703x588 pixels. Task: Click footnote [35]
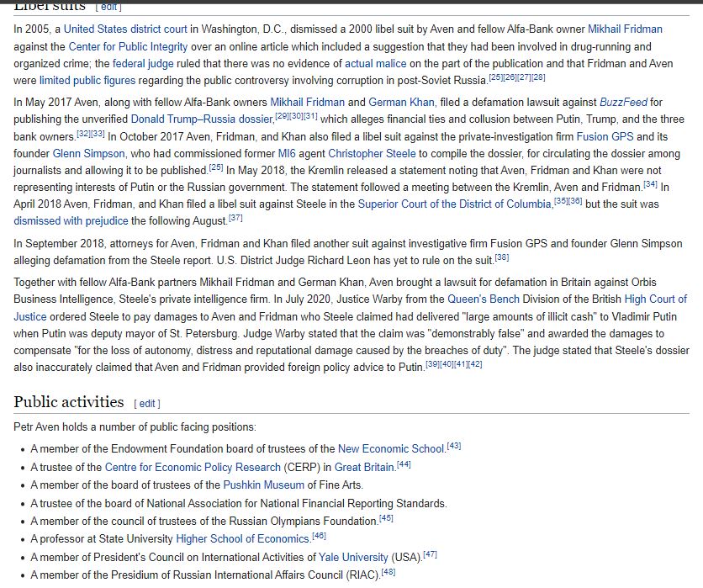[x=562, y=201]
